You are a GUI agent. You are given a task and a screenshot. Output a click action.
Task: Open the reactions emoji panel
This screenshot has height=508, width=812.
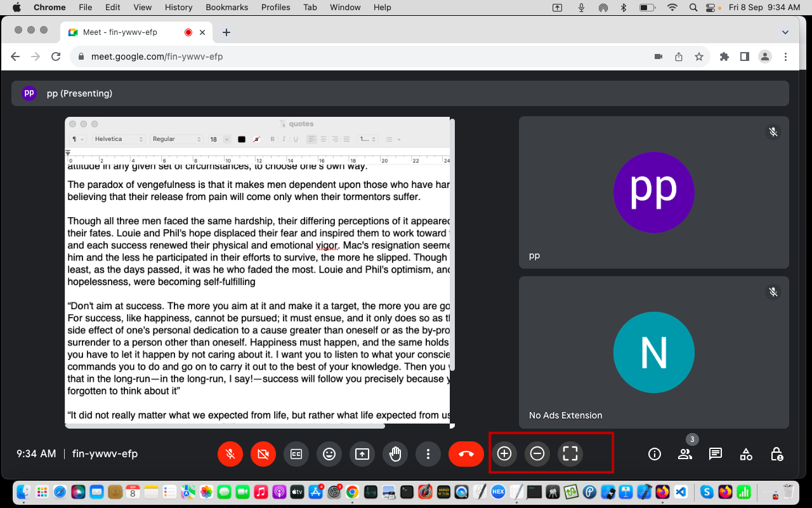click(329, 453)
